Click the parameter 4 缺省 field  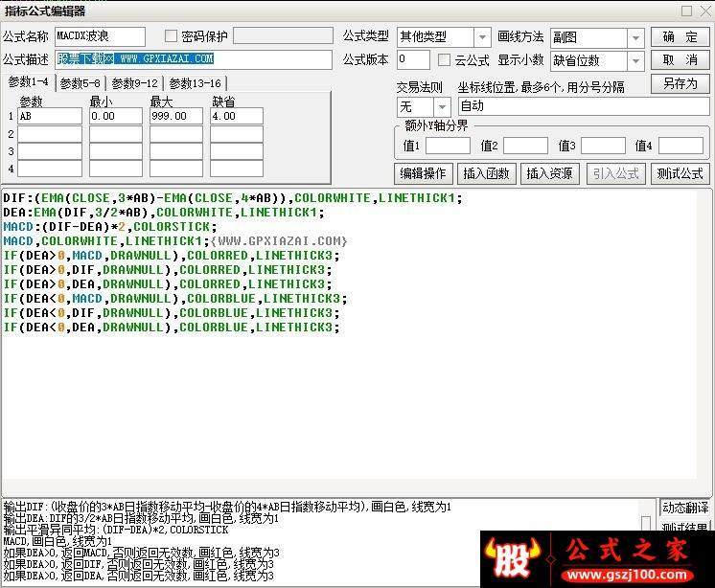coord(236,169)
